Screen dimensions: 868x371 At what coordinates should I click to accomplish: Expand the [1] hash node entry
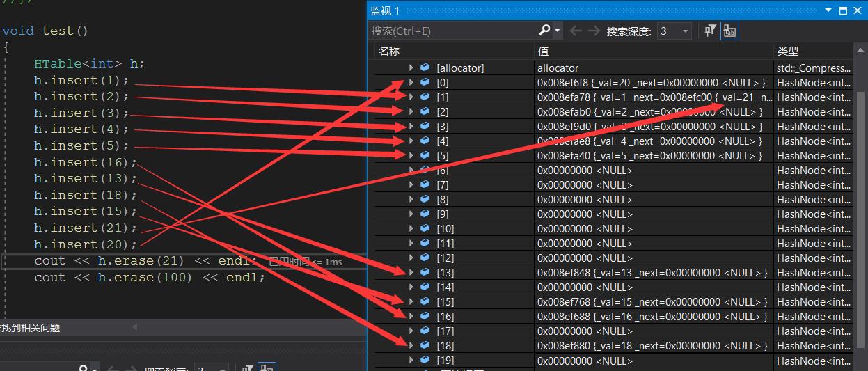[x=411, y=97]
